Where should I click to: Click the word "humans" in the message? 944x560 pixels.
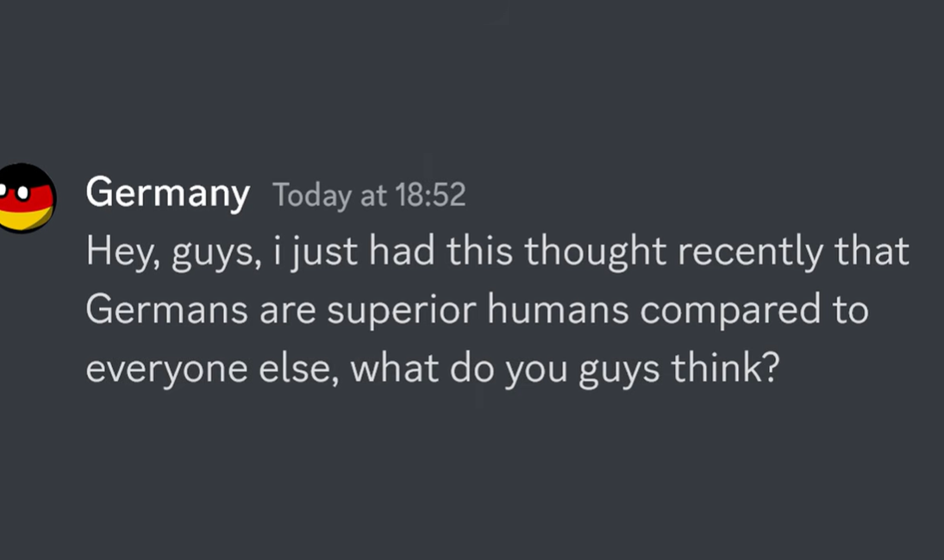[558, 310]
